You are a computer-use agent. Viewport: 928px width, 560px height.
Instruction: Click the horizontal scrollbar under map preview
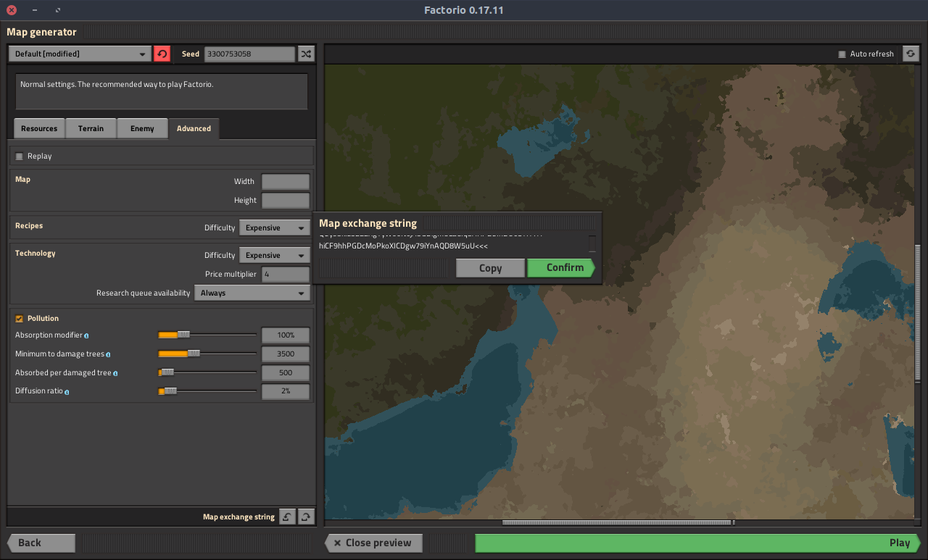pos(618,522)
